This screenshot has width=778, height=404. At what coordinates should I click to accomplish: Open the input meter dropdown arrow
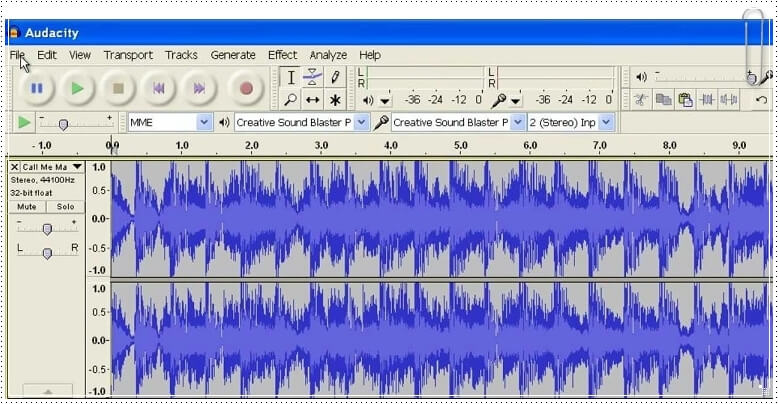point(516,101)
